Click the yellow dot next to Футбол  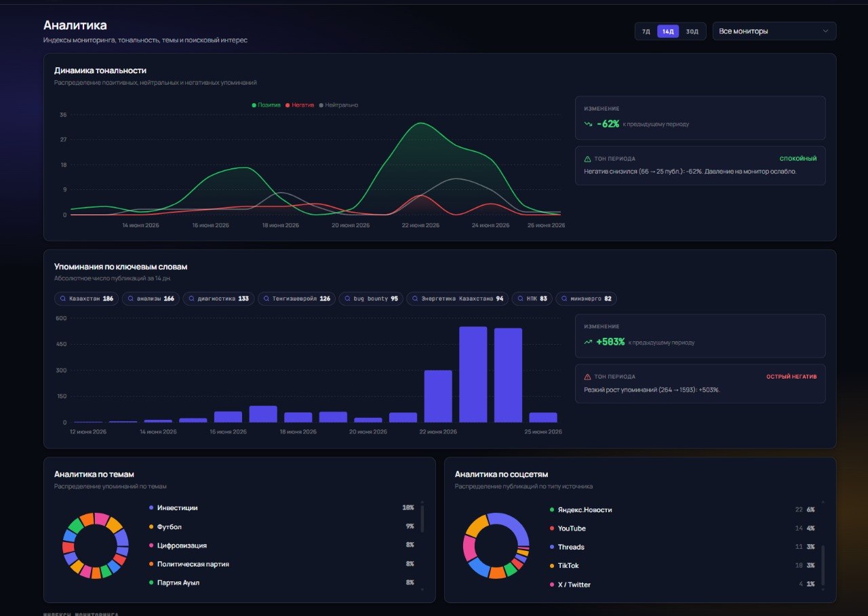point(151,527)
